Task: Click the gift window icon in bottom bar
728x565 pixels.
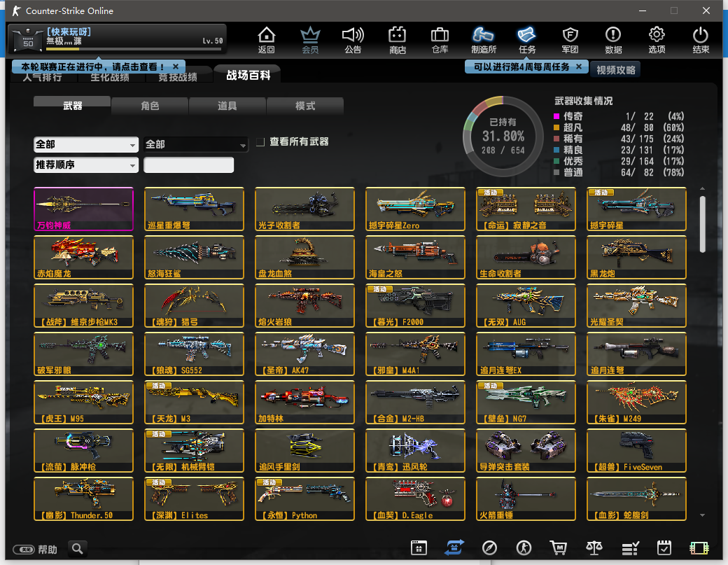Action: (419, 548)
